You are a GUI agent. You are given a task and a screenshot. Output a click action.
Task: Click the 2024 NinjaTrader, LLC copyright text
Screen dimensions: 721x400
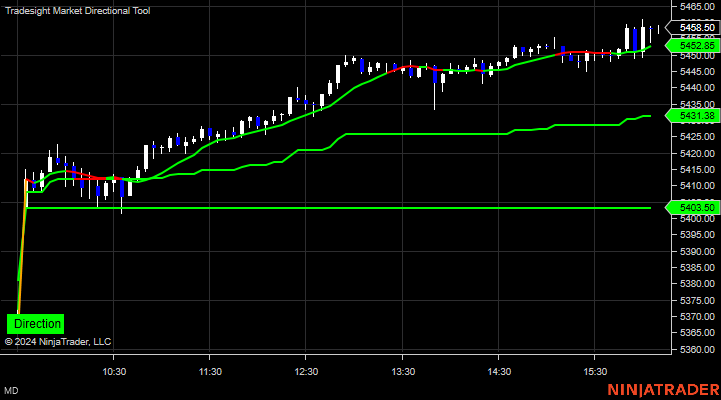[x=58, y=342]
